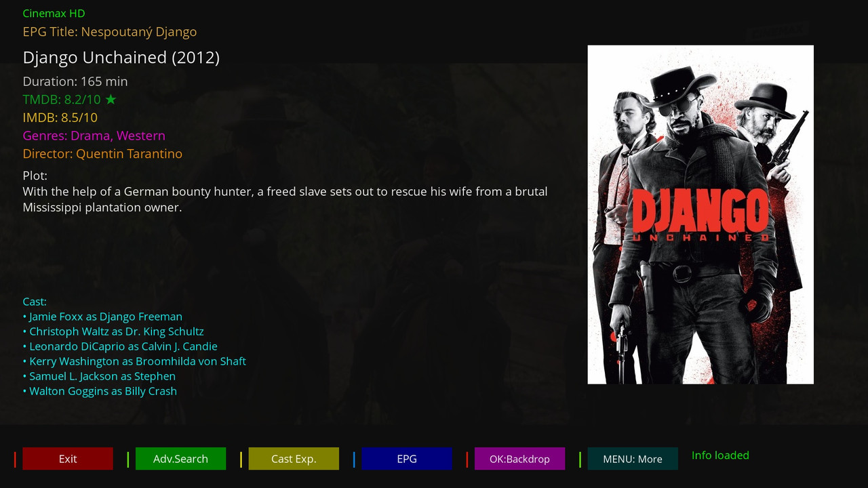
Task: Click the green TMDB rating star
Action: (x=111, y=100)
